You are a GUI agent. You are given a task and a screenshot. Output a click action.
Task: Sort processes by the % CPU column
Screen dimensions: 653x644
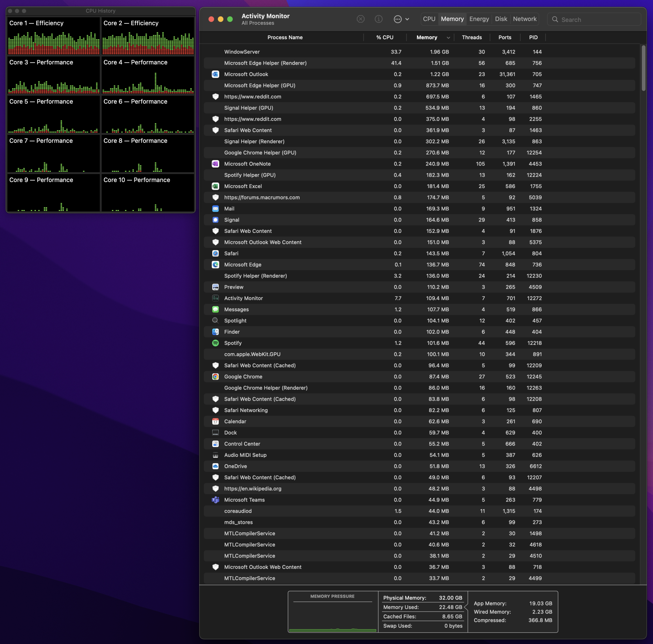coord(385,37)
